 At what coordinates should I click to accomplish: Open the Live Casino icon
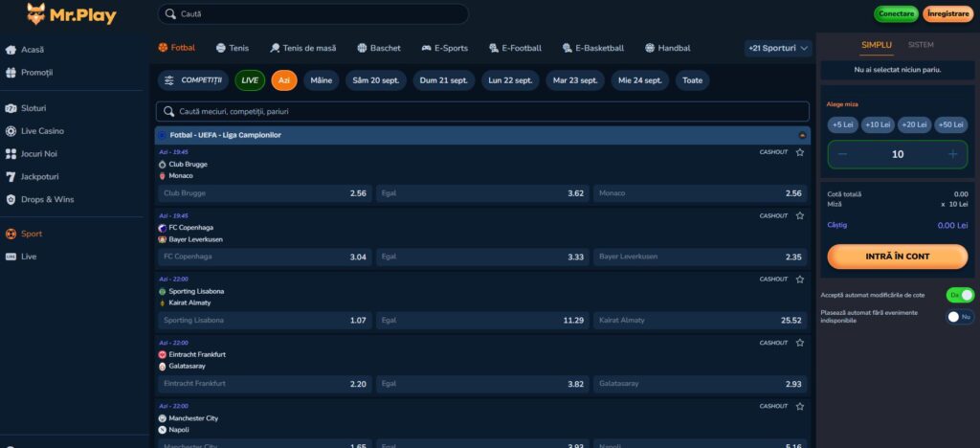pos(11,131)
